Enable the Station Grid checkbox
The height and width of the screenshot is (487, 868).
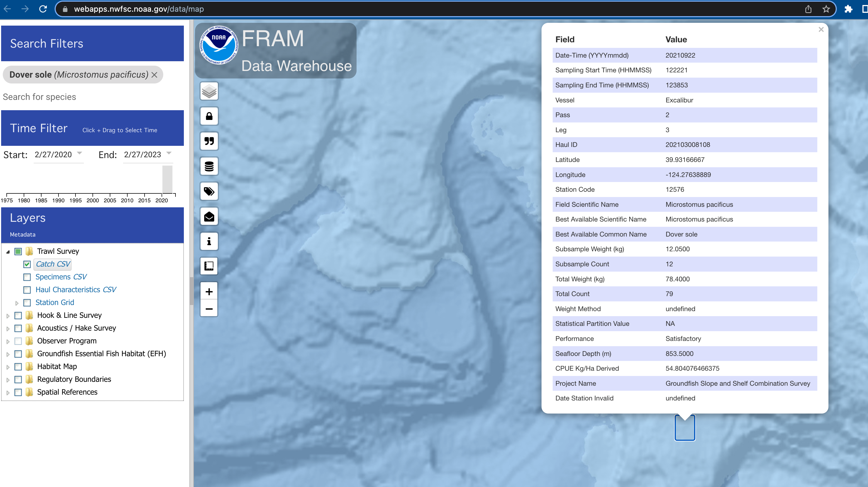(27, 302)
